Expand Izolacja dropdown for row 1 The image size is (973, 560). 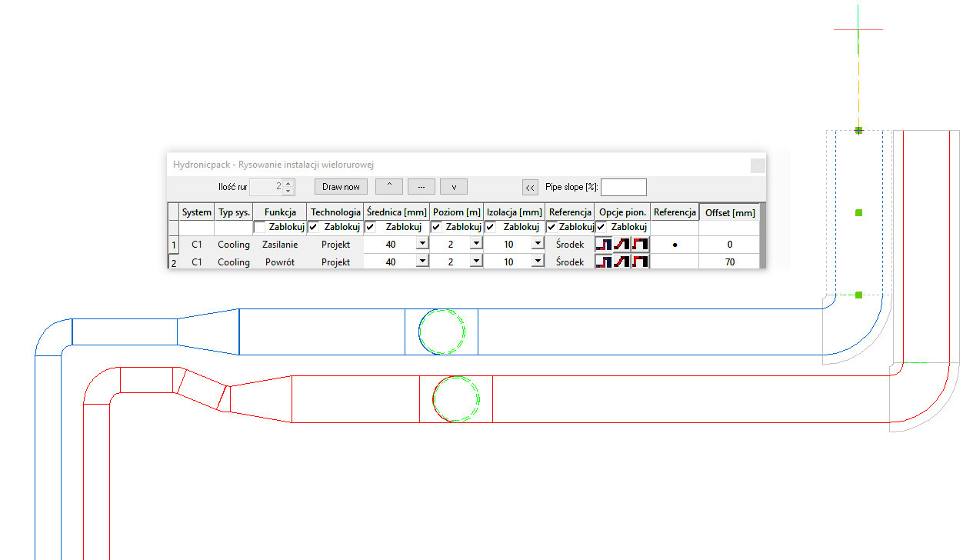(x=535, y=244)
